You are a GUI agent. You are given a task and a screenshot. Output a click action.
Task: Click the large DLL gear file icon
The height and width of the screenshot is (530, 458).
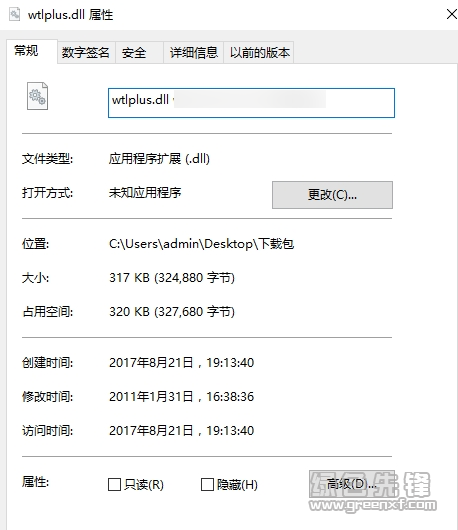click(x=37, y=96)
